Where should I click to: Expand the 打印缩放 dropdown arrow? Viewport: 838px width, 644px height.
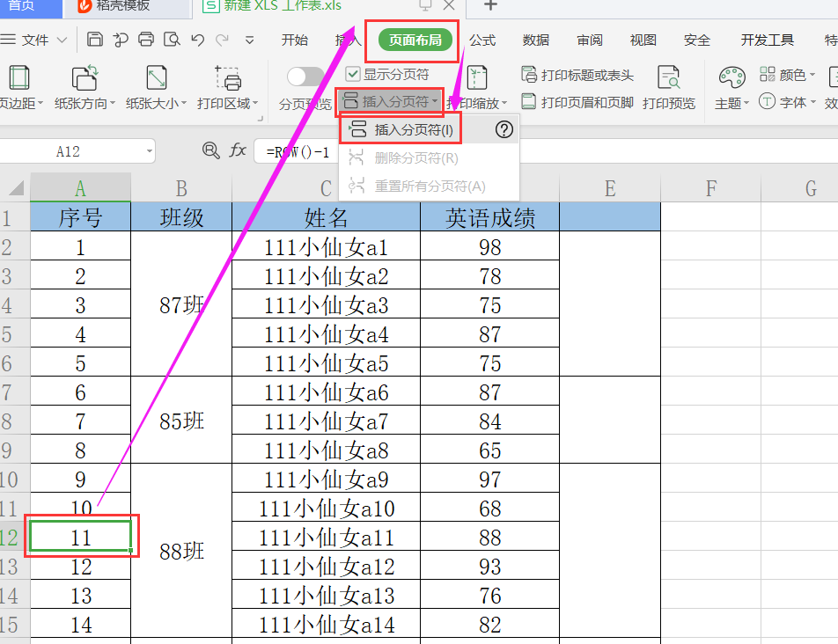[x=504, y=104]
